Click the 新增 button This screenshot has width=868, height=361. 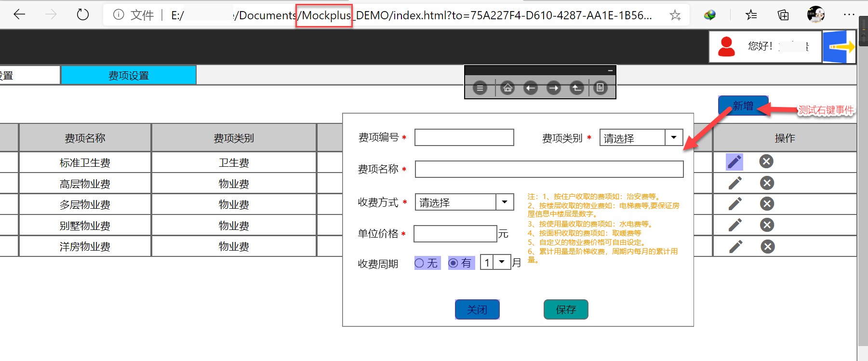pyautogui.click(x=743, y=106)
